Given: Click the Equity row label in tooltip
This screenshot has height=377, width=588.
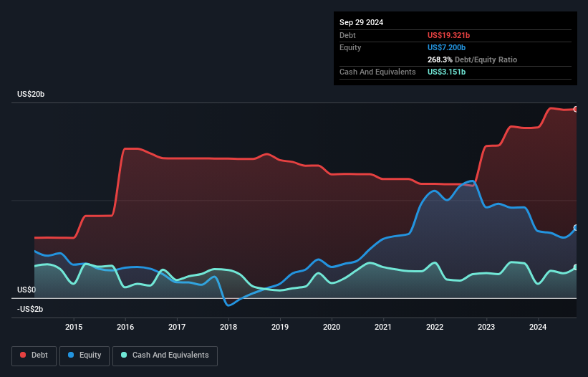Looking at the screenshot, I should coord(350,47).
